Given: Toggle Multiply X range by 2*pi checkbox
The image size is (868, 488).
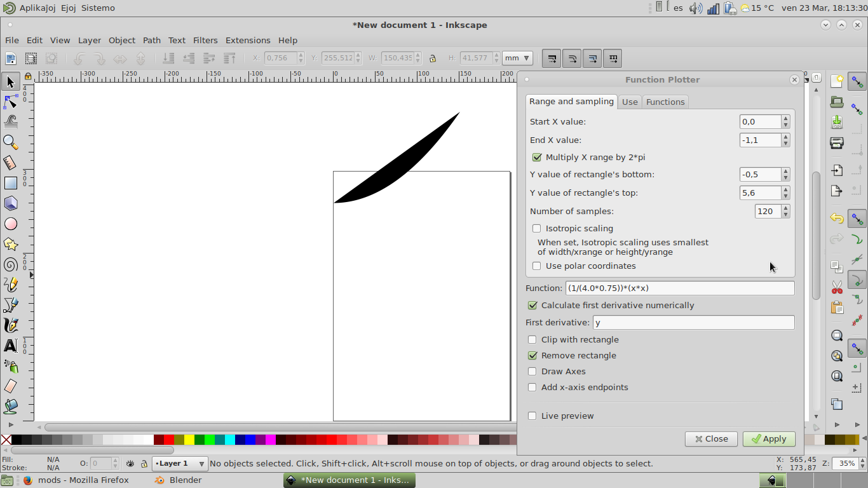Looking at the screenshot, I should [x=537, y=157].
